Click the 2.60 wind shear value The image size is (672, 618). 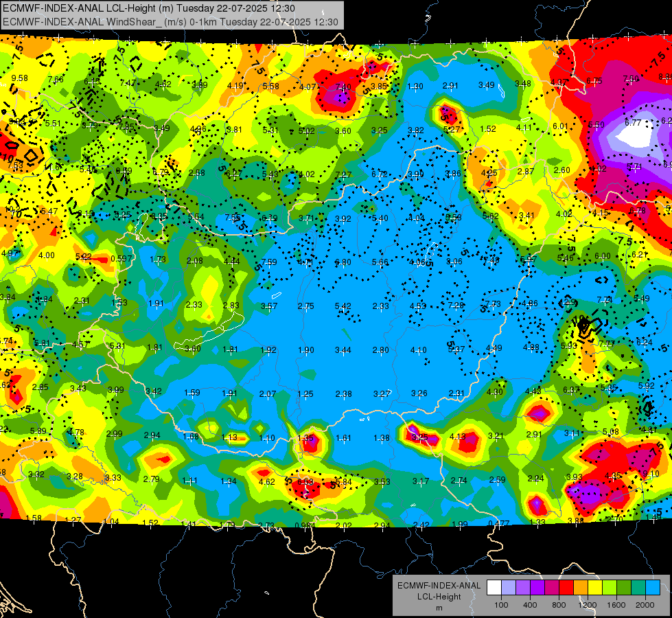[x=562, y=170]
